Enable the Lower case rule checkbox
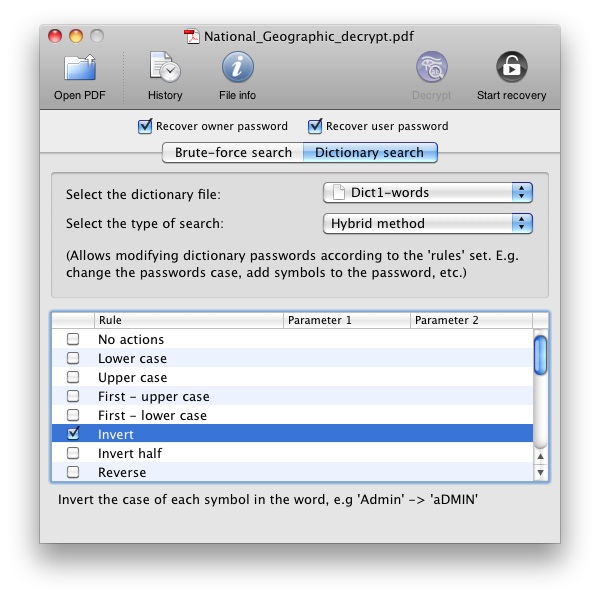 (x=73, y=359)
